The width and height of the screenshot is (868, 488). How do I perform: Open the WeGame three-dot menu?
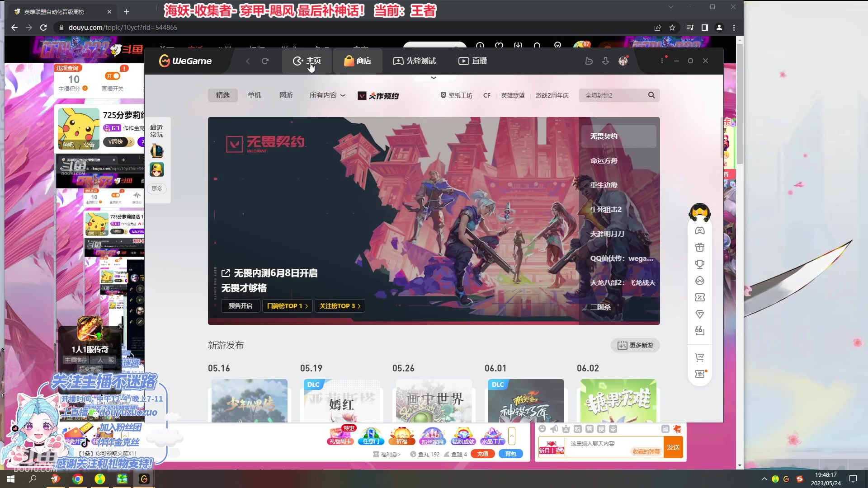coord(662,61)
